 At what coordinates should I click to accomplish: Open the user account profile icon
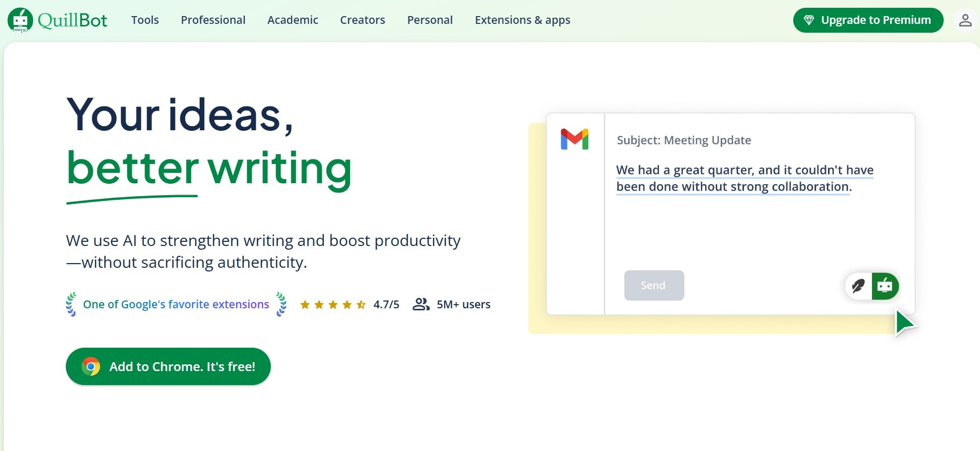point(965,20)
